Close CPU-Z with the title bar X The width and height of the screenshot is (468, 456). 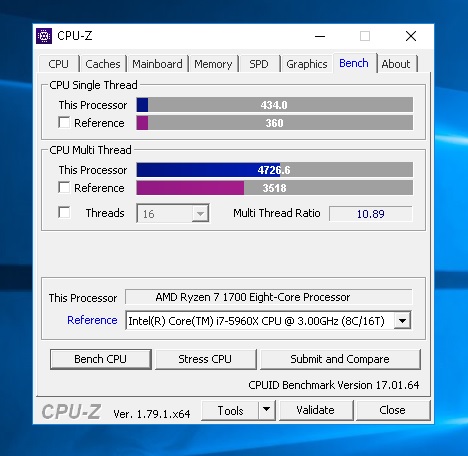tap(411, 36)
